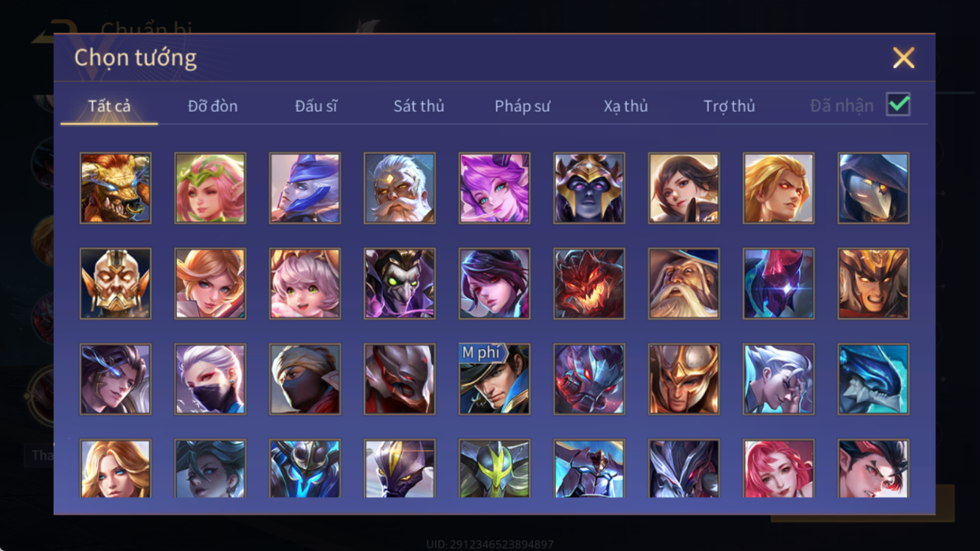
Task: Choose the white-haired masked female hero
Action: [210, 379]
